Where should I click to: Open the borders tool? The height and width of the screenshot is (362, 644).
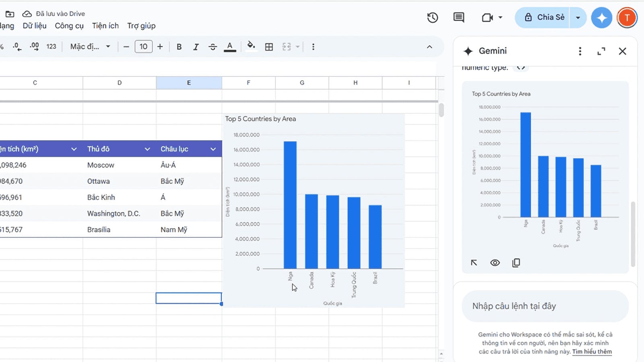[269, 47]
